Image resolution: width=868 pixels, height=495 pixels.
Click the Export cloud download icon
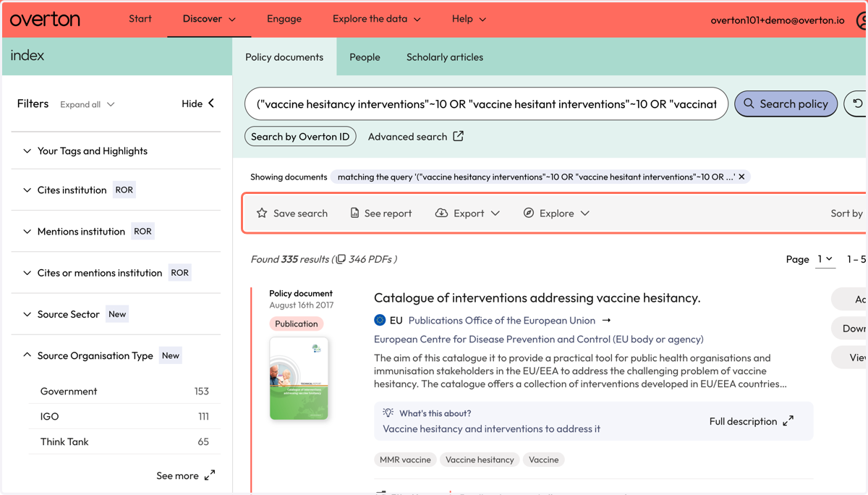[441, 213]
